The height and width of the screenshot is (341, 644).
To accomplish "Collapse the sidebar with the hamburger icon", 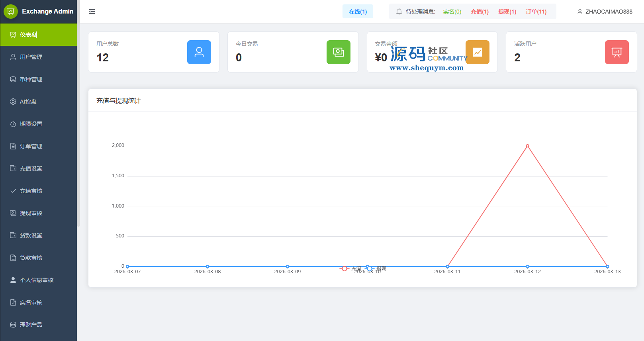I will click(92, 12).
